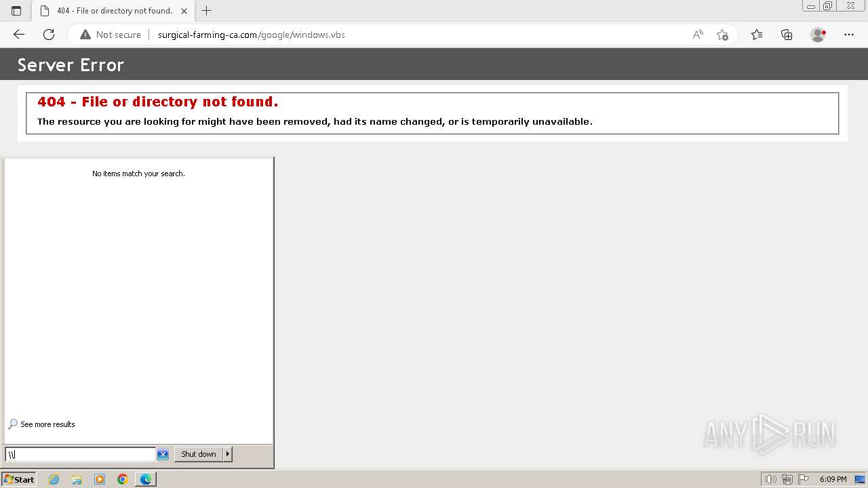Viewport: 868px width, 488px height.
Task: Select the 404 - File or directory not found tab
Action: pyautogui.click(x=114, y=11)
